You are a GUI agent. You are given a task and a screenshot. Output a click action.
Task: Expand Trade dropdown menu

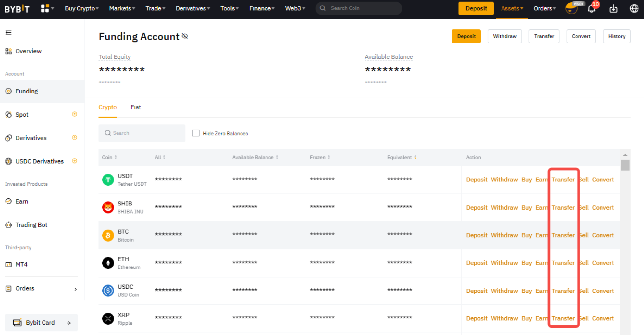pyautogui.click(x=155, y=8)
